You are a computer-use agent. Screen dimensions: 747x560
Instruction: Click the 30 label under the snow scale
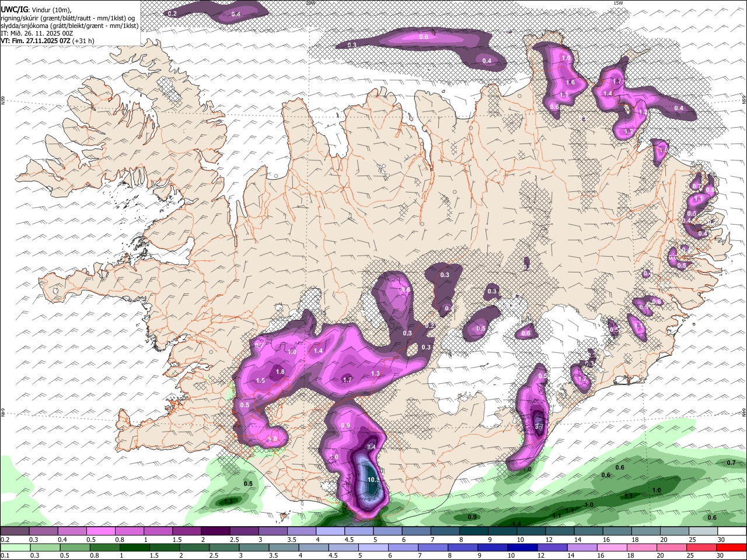[x=721, y=540]
